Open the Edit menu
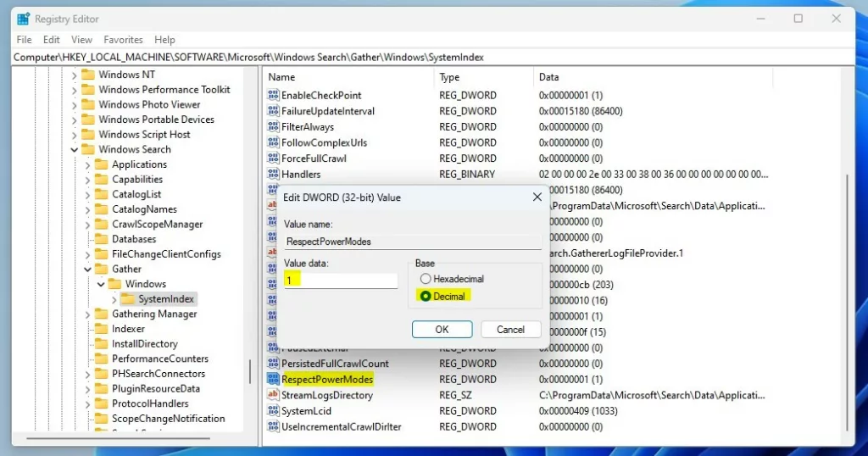This screenshot has height=456, width=868. (x=51, y=40)
